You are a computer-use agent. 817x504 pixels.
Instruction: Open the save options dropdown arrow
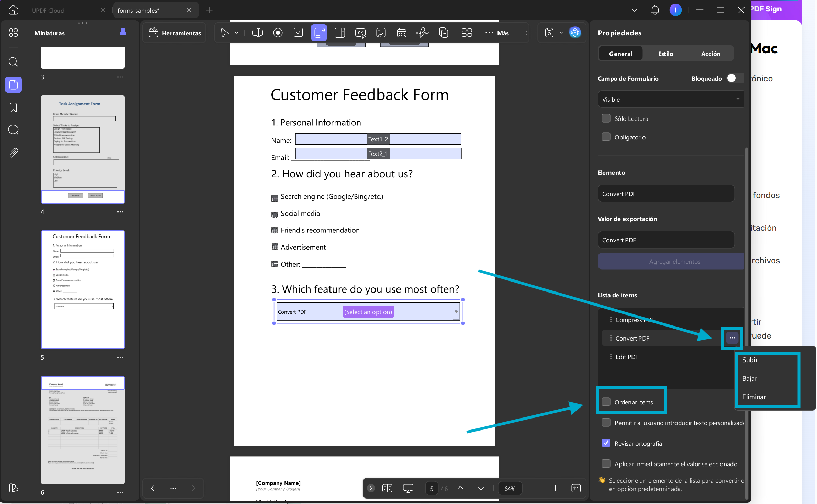(561, 33)
